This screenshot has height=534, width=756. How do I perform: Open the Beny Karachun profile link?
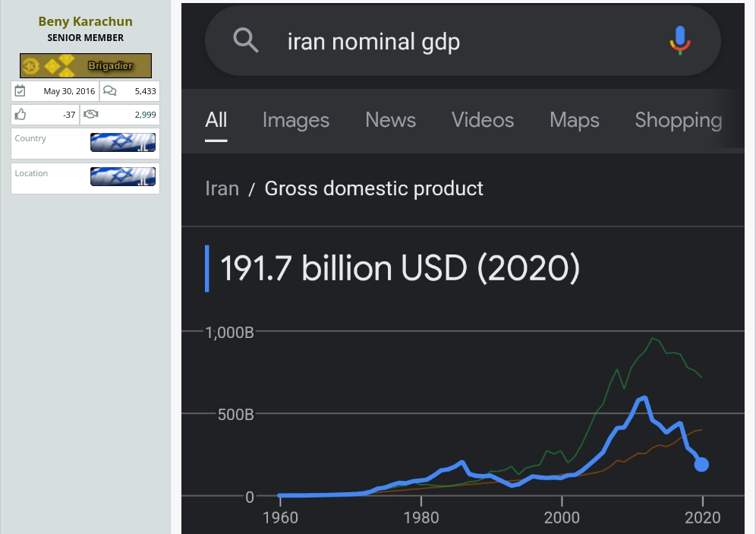[85, 21]
